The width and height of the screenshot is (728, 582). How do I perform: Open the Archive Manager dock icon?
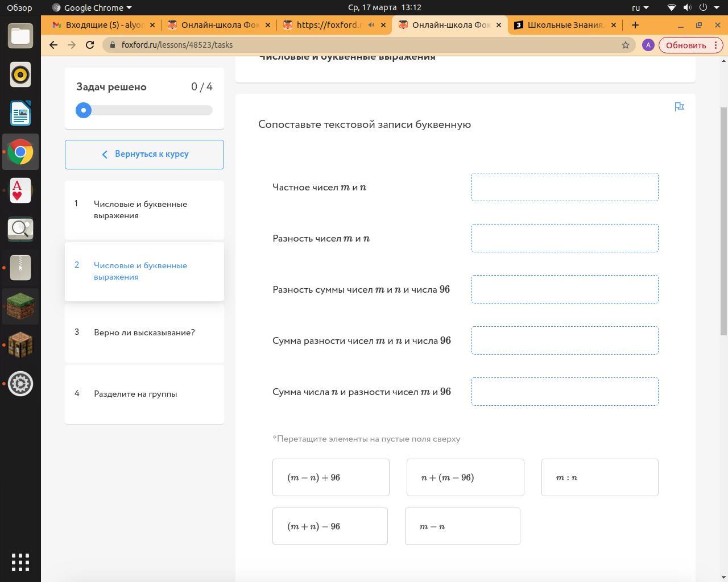coord(20,268)
